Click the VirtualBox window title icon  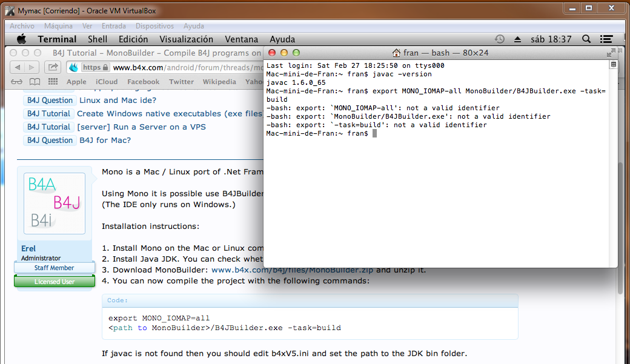[x=10, y=10]
